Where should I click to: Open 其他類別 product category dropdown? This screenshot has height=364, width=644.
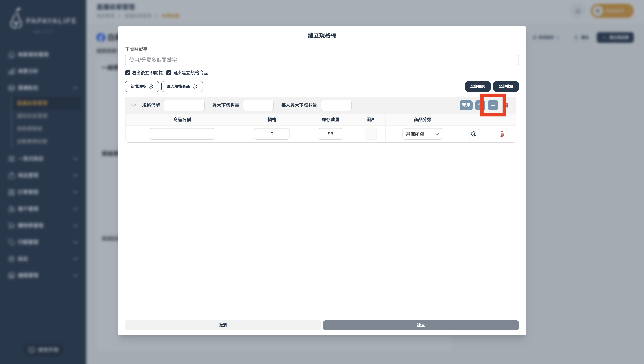[x=422, y=134]
